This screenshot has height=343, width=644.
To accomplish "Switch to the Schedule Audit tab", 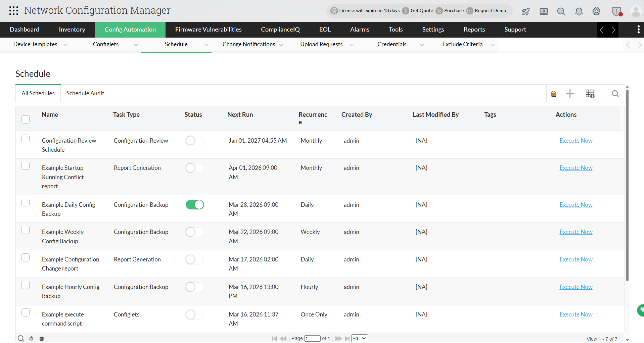I will click(x=85, y=93).
